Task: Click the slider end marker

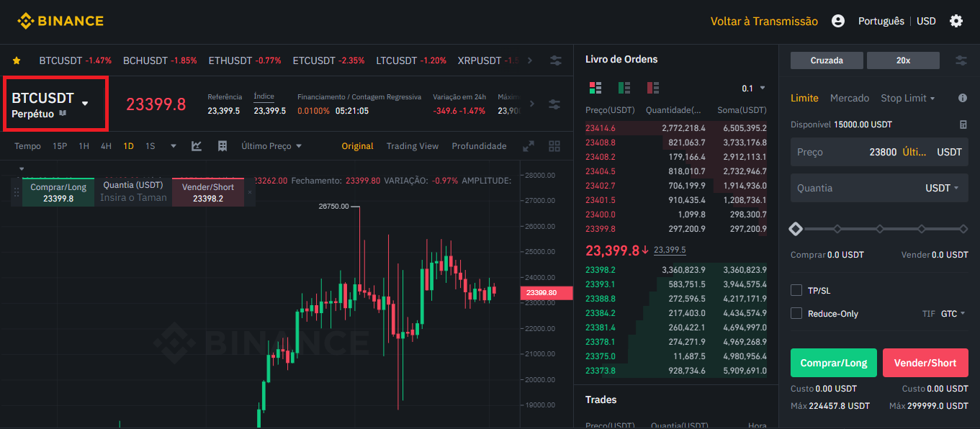Action: (x=963, y=229)
